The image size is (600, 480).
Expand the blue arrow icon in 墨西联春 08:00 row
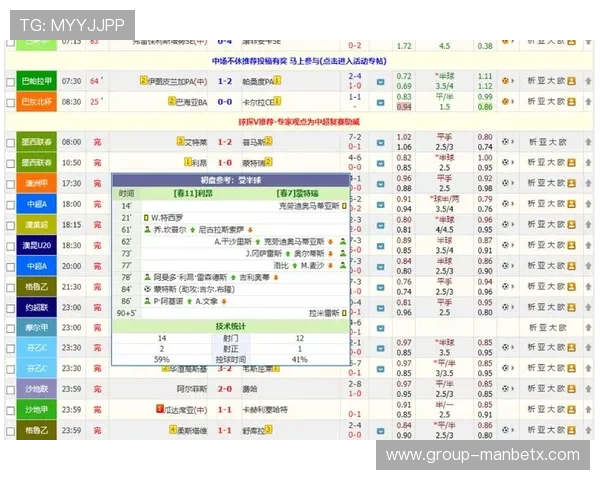tap(380, 142)
